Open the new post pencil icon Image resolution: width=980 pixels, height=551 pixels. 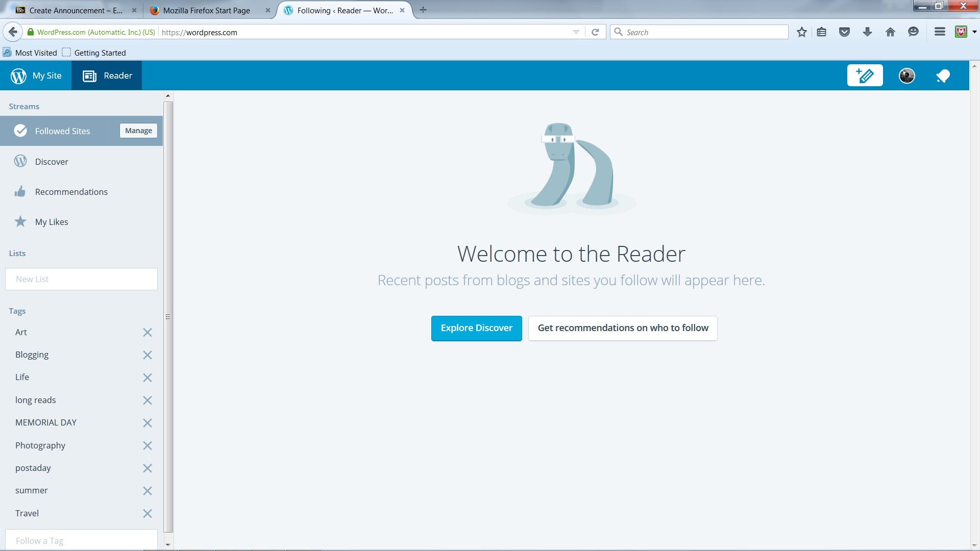865,76
